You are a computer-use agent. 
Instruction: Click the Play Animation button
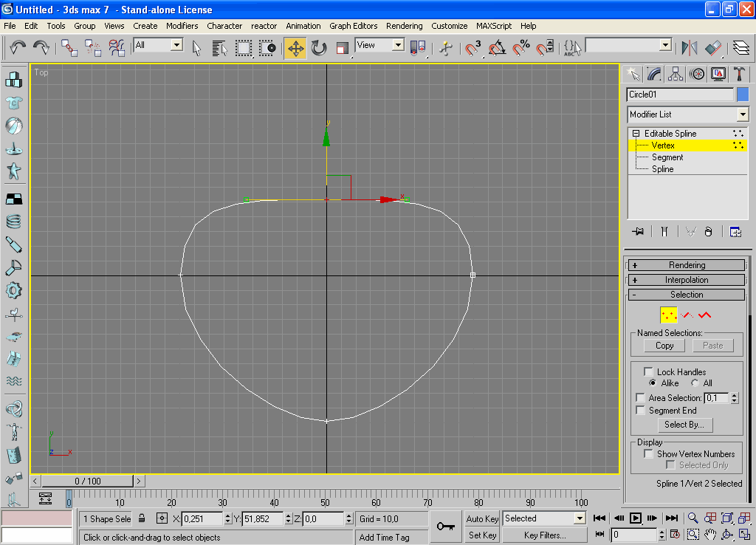635,518
